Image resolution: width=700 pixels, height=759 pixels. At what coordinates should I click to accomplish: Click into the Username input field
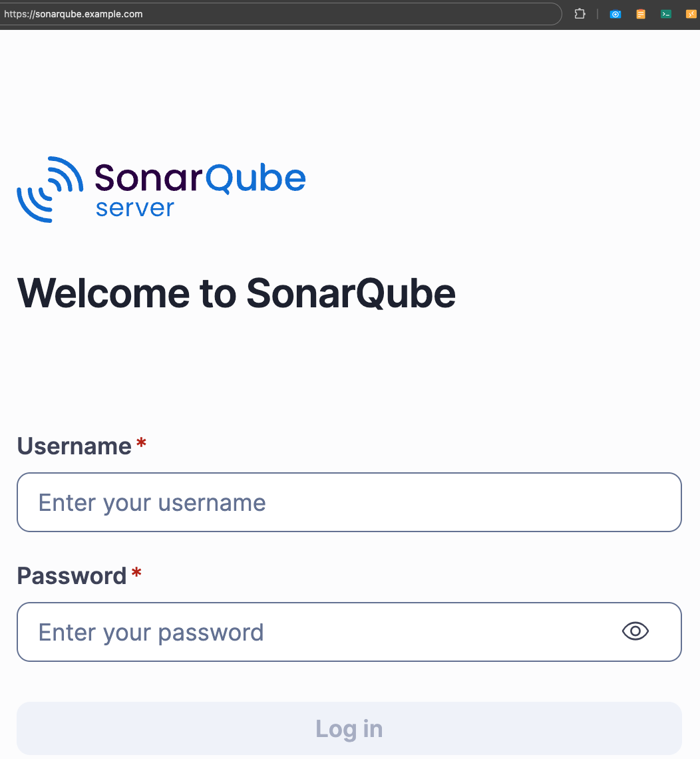[x=349, y=502]
